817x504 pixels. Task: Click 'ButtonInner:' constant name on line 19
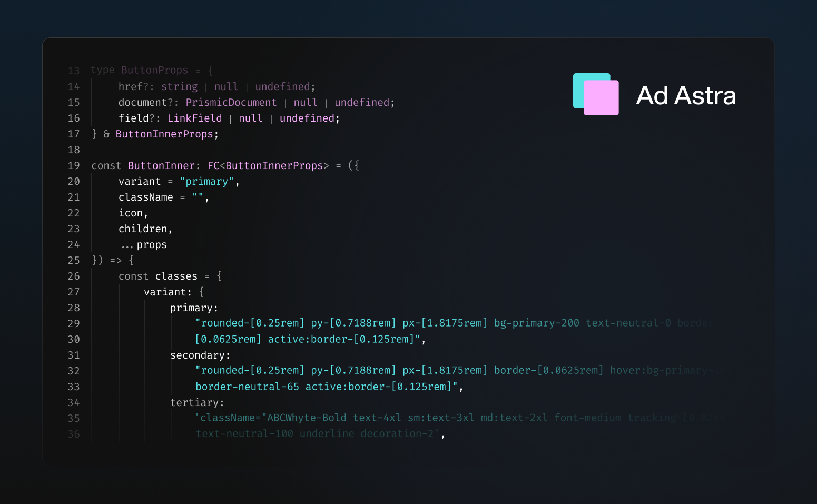click(x=164, y=165)
